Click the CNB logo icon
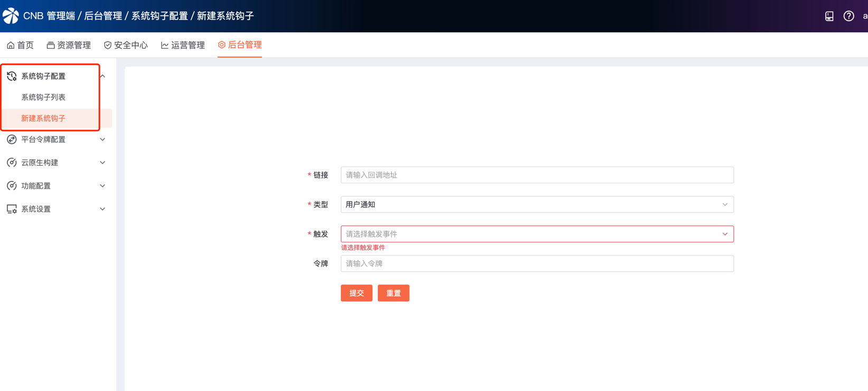Image resolution: width=868 pixels, height=391 pixels. point(11,16)
